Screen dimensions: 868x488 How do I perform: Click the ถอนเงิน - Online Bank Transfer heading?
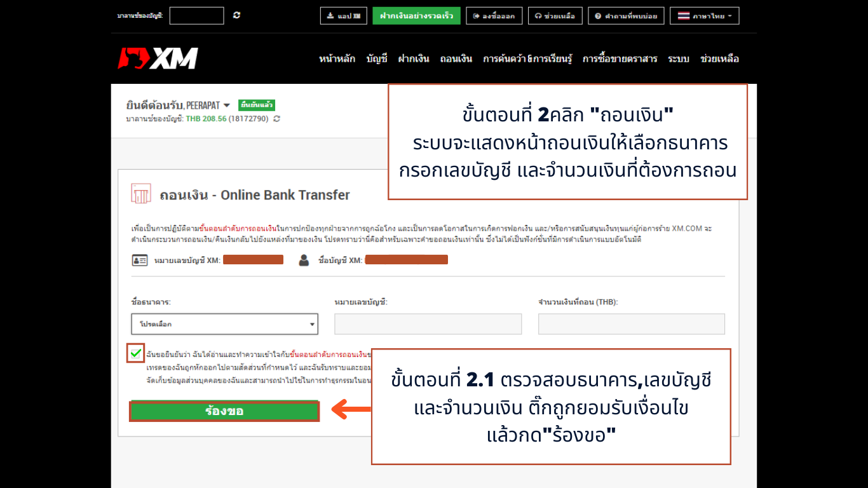pyautogui.click(x=255, y=195)
